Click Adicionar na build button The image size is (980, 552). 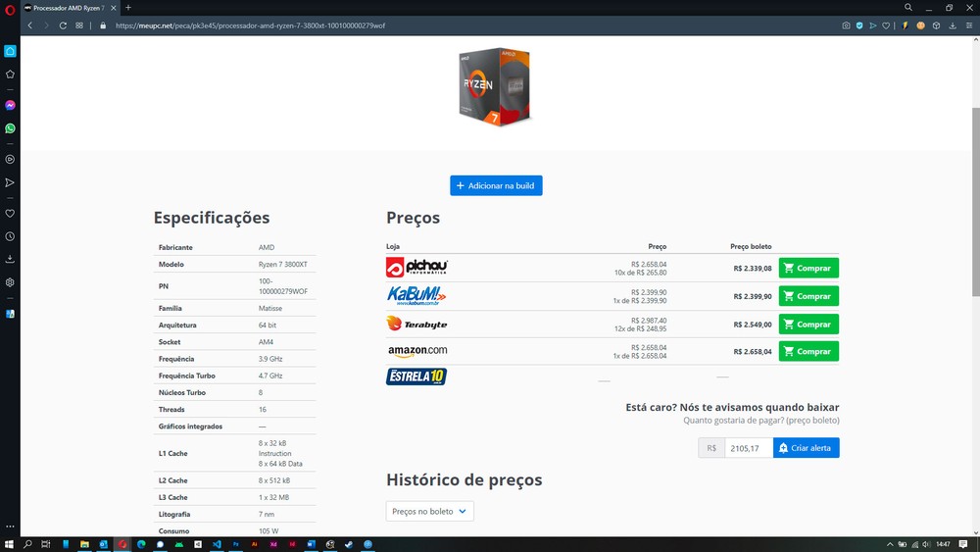click(x=496, y=185)
